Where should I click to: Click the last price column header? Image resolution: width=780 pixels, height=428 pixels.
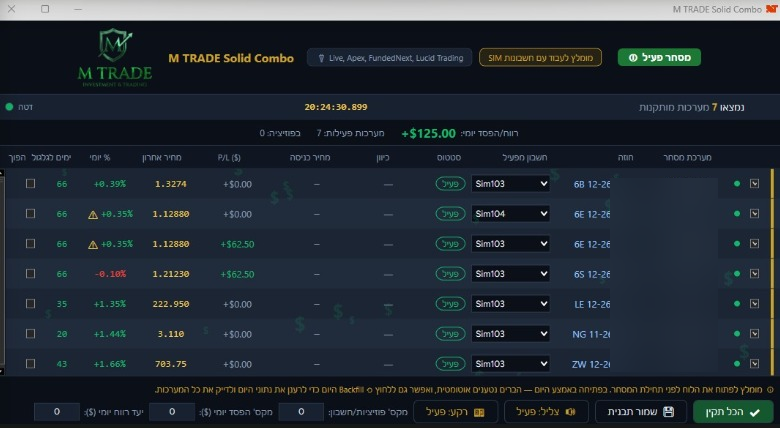(162, 157)
